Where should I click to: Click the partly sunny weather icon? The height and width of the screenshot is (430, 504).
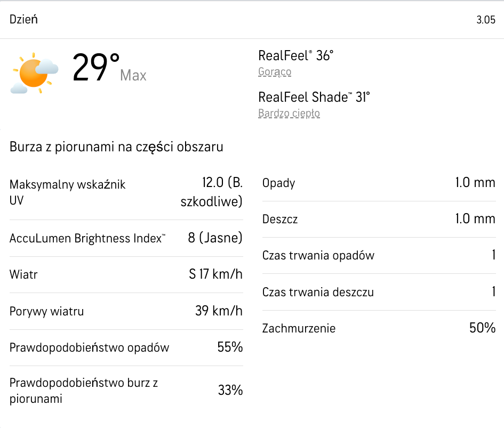pos(34,73)
